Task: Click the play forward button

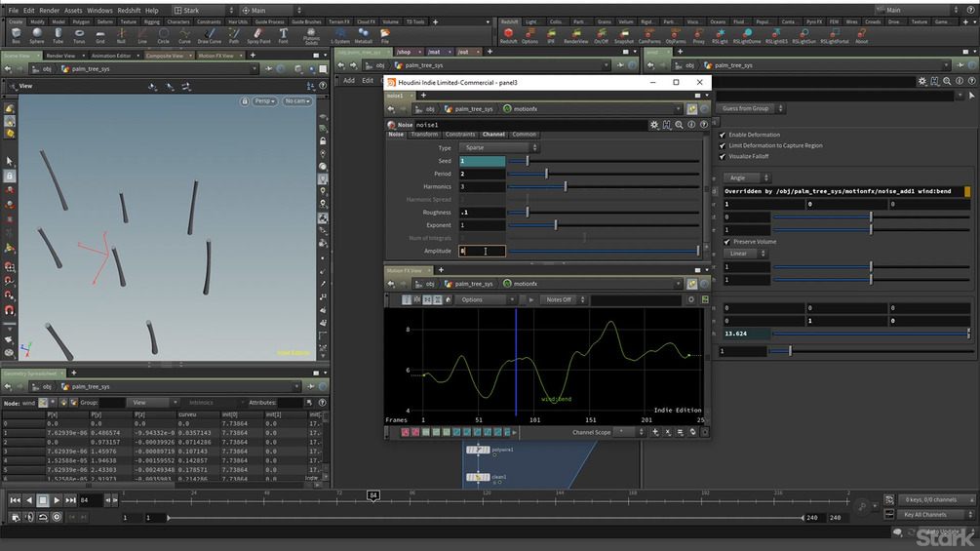Action: 57,500
